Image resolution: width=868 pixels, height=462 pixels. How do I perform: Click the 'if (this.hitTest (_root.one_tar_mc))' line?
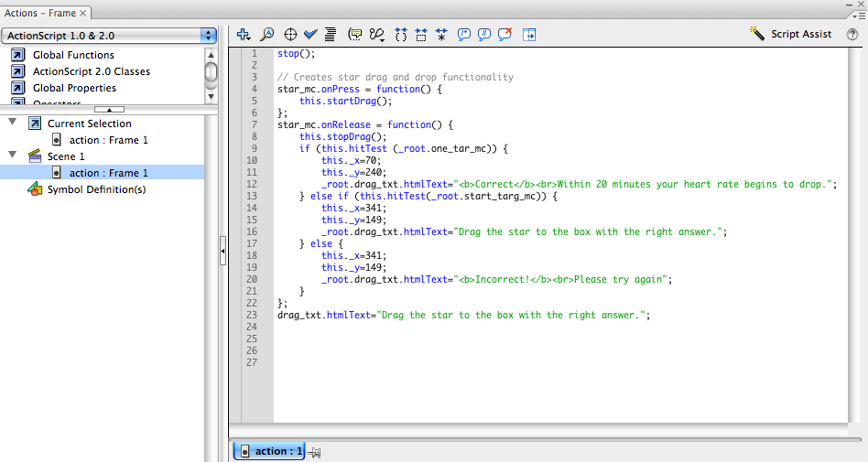[404, 148]
